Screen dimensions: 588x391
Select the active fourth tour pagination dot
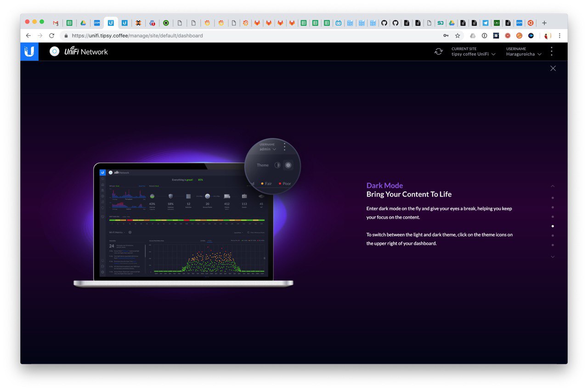point(553,226)
